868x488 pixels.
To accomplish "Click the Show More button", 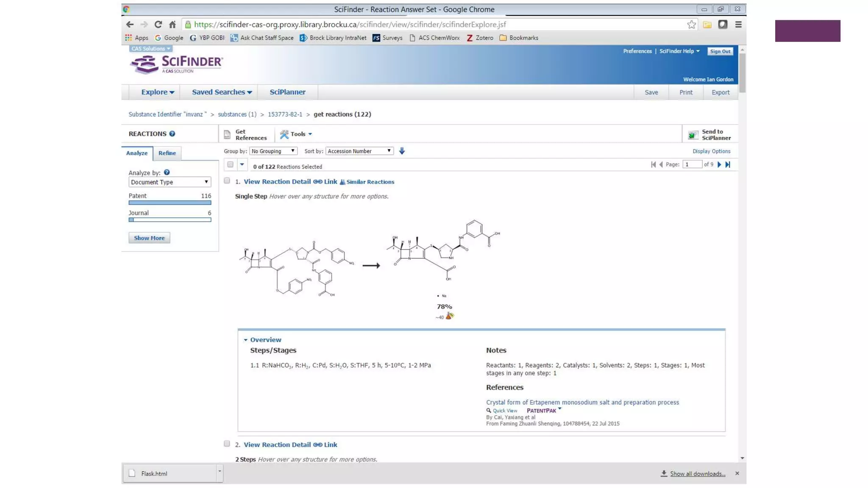I will click(x=149, y=238).
